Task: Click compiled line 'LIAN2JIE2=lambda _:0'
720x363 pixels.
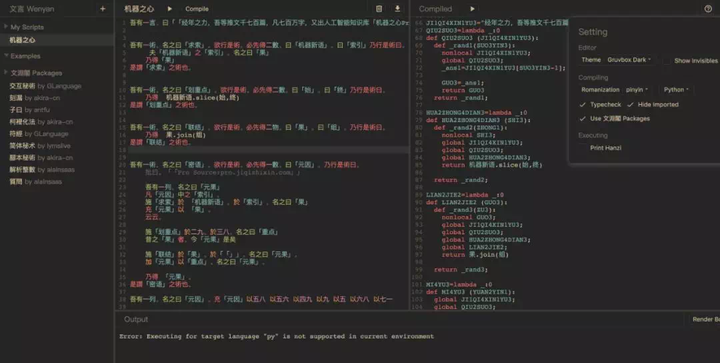Action: [x=465, y=195]
